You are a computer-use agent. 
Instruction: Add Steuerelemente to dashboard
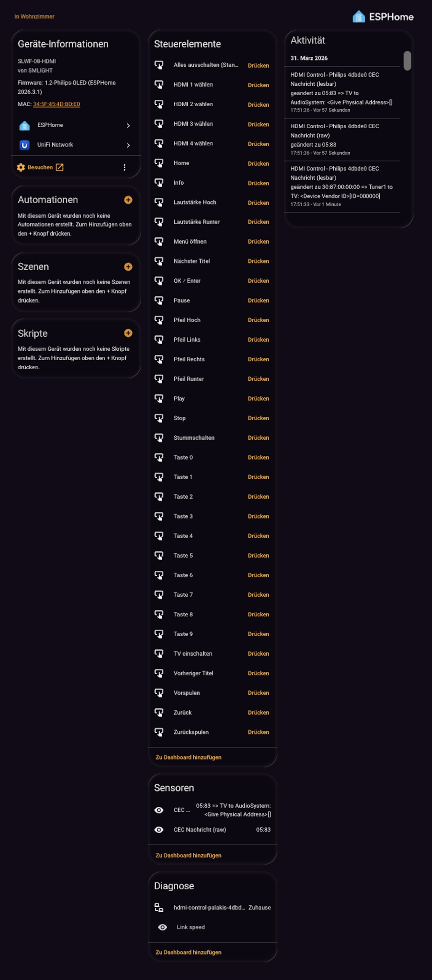(188, 757)
